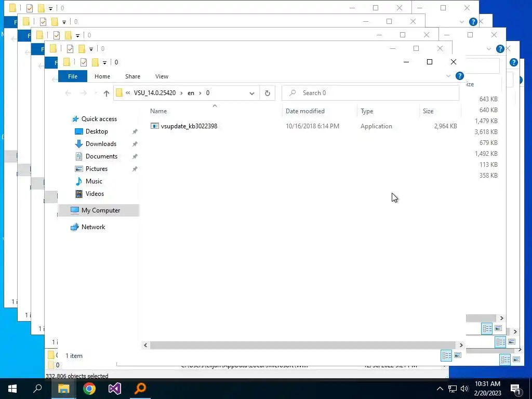Click the Search 0 input field
The image size is (532, 399).
(370, 93)
